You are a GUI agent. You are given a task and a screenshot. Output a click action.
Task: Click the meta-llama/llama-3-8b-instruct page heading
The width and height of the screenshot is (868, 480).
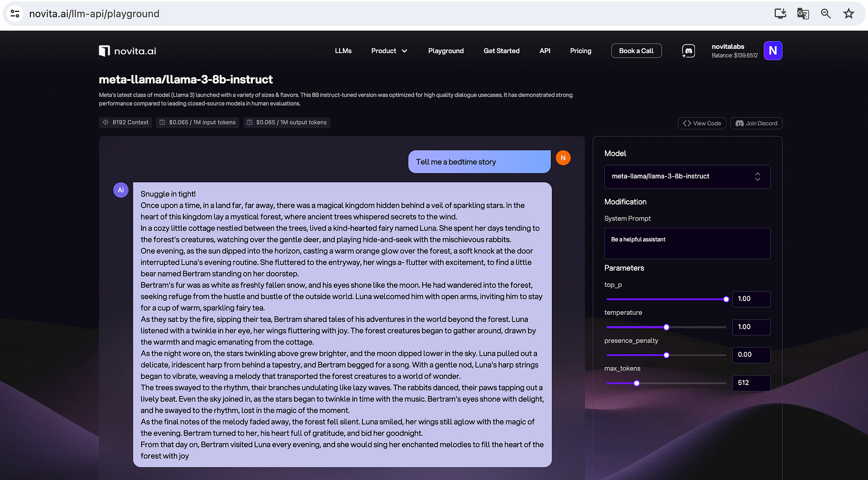186,80
